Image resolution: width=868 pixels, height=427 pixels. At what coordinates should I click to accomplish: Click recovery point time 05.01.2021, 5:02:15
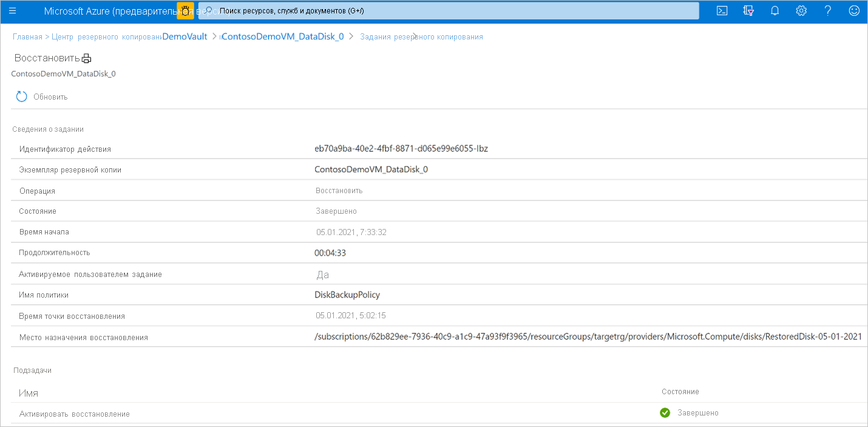351,315
